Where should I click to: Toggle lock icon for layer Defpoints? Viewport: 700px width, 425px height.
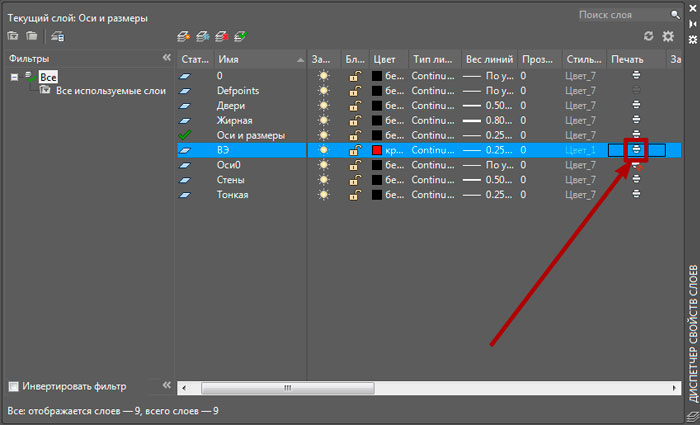point(355,91)
